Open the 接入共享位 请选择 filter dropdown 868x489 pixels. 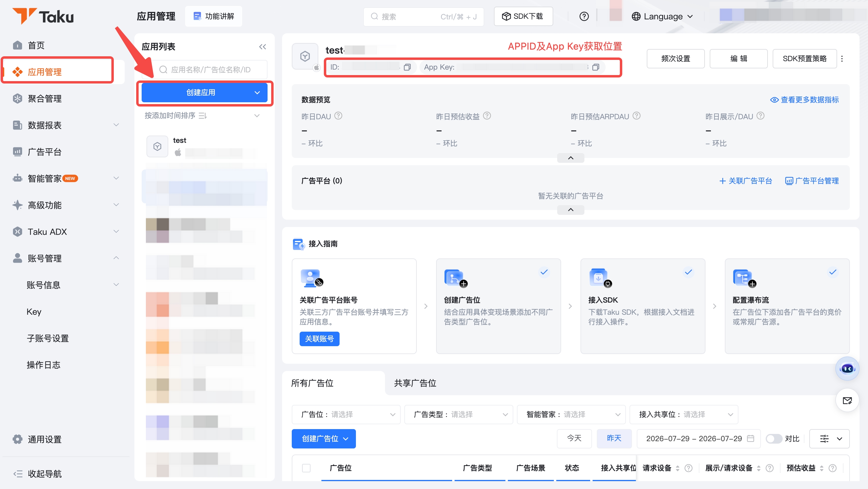click(x=684, y=415)
